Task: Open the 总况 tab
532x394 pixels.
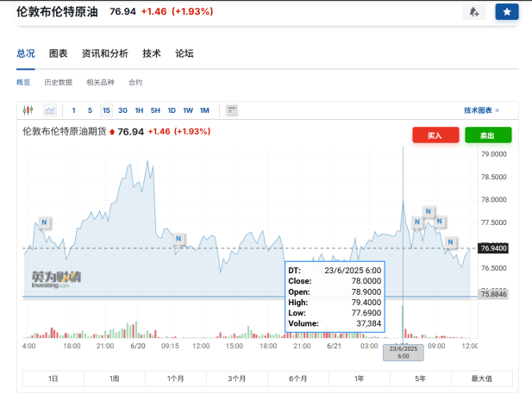Action: click(x=26, y=53)
